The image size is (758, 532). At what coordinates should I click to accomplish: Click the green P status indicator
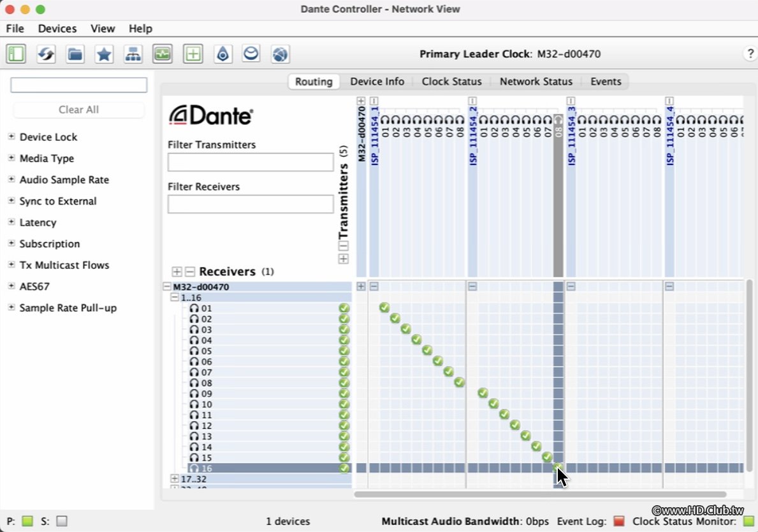(x=27, y=521)
